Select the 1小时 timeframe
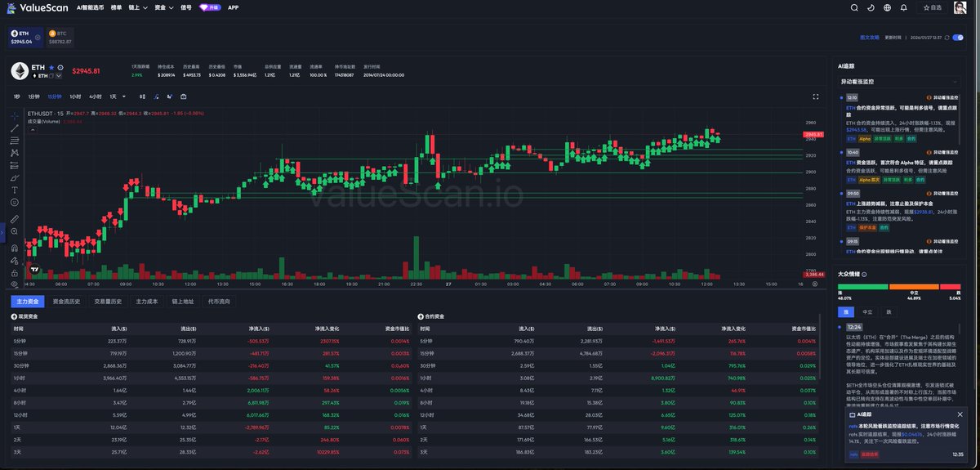Viewport: 980px width, 470px height. tap(76, 96)
